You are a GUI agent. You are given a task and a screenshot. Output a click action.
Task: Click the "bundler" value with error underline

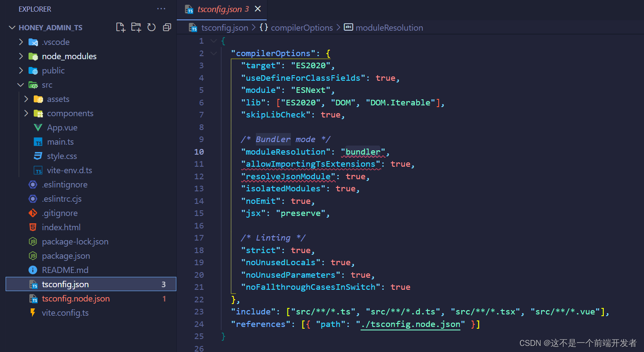point(363,152)
